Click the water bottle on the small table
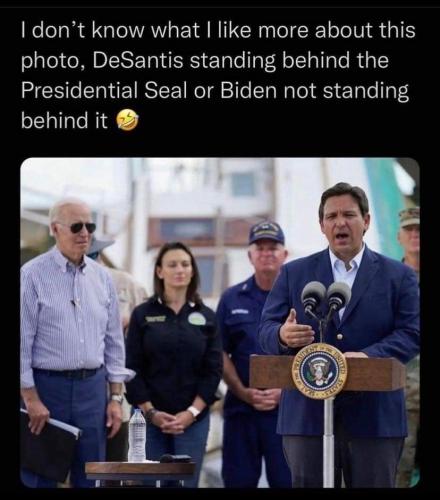Viewport: 440px width, 500px height. [x=137, y=436]
